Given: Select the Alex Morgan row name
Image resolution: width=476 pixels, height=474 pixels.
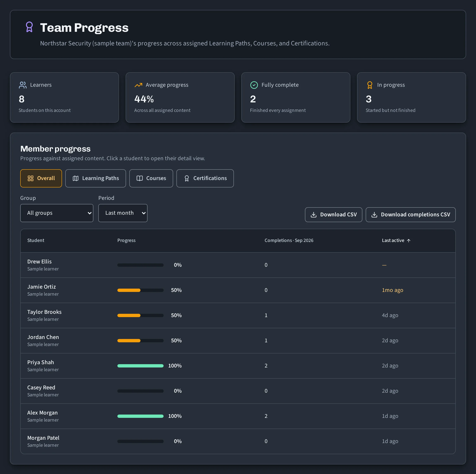Looking at the screenshot, I should pyautogui.click(x=42, y=413).
